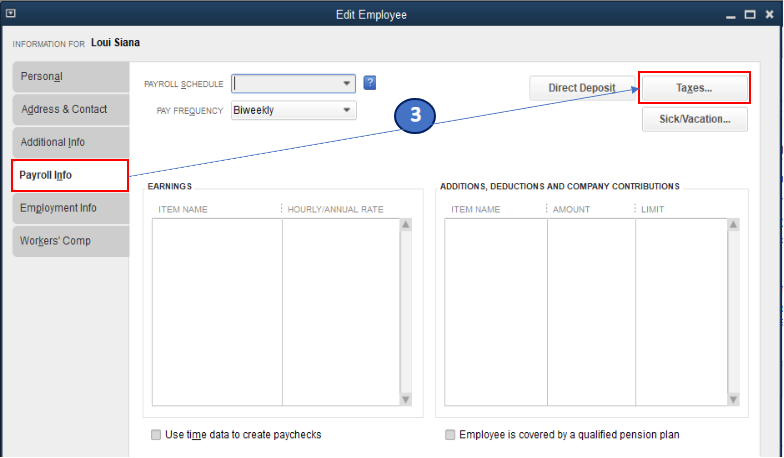Check Employee is covered by qualified pension plan
This screenshot has width=784, height=458.
point(450,435)
